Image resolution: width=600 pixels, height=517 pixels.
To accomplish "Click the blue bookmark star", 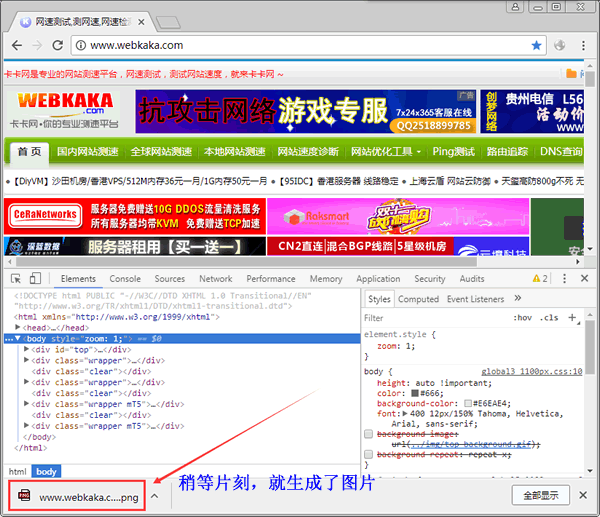I will (536, 46).
